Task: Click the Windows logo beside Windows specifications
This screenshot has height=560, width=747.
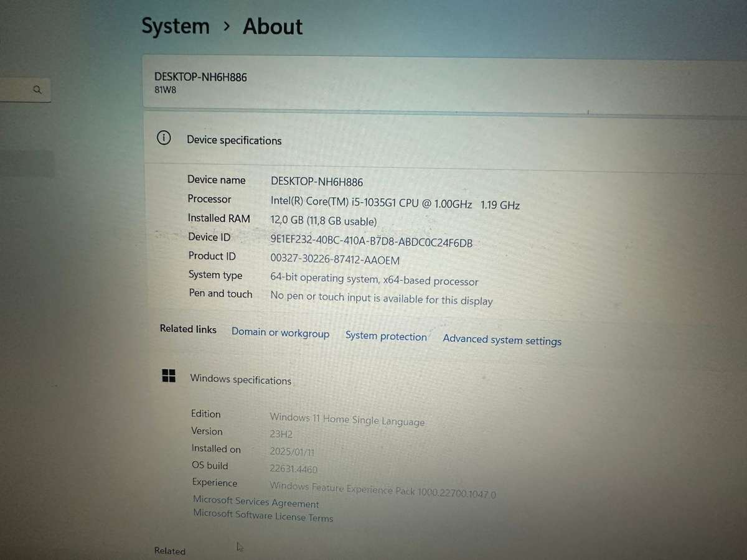Action: 168,376
